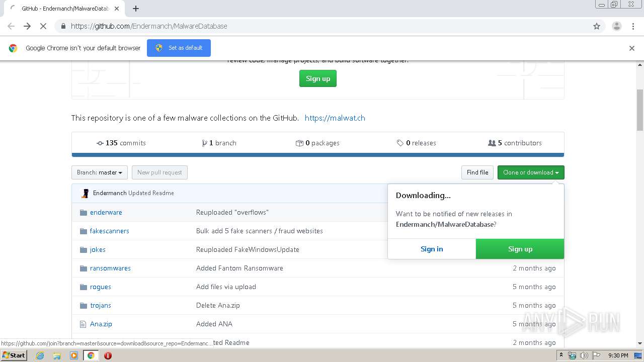The image size is (644, 362).
Task: Bookmark this page with the star icon
Action: (597, 26)
